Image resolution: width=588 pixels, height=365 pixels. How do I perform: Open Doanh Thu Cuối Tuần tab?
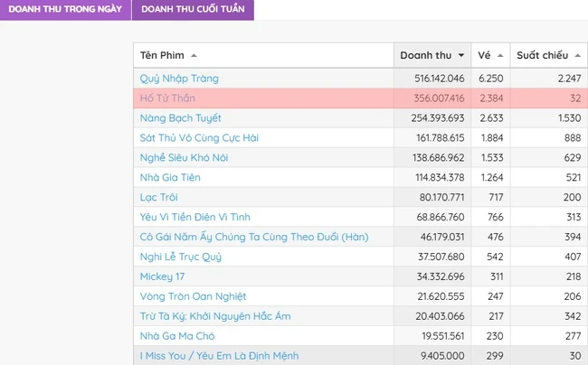193,9
